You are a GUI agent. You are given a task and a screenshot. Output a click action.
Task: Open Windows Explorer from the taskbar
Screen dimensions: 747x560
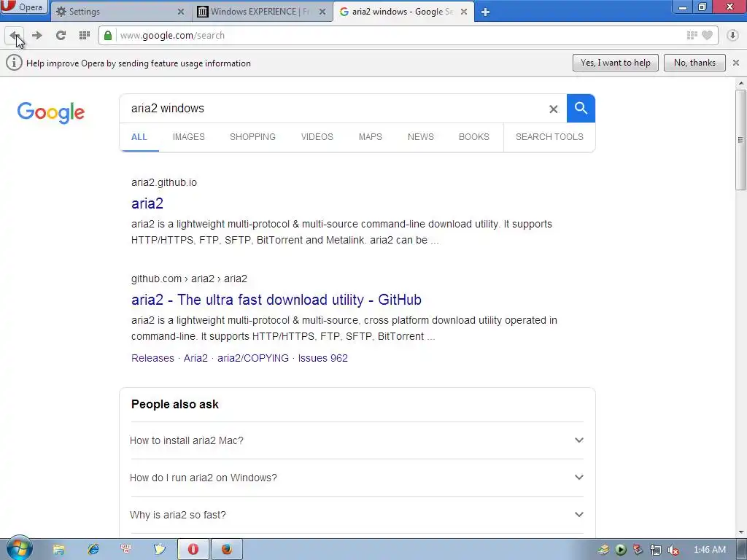coord(58,550)
